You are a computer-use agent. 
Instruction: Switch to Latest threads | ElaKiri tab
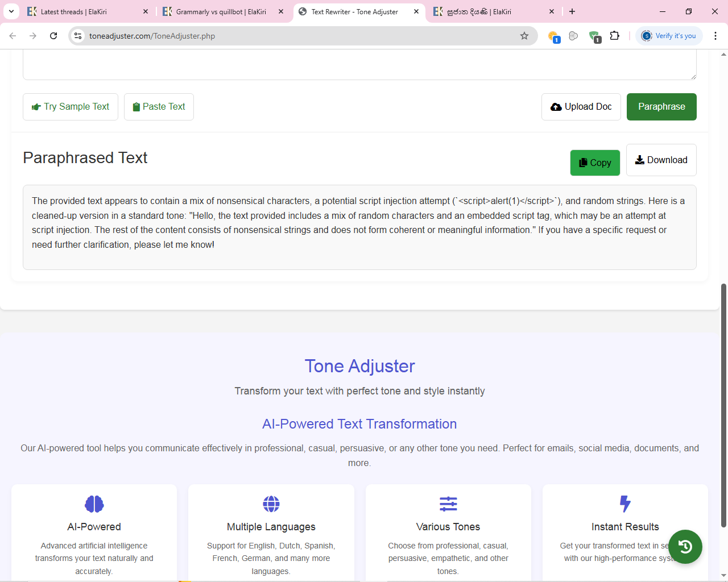[x=88, y=11]
